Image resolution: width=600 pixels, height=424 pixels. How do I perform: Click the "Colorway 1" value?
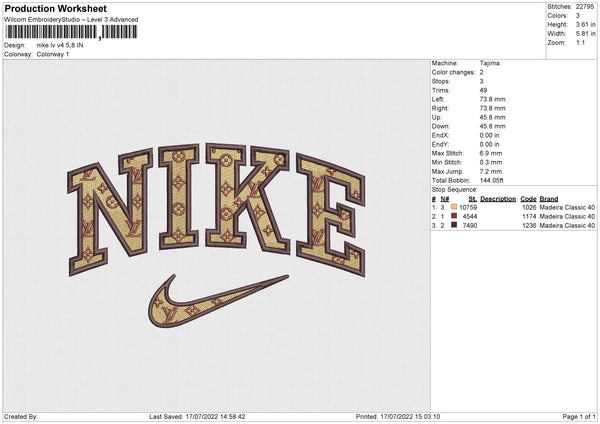(x=53, y=54)
